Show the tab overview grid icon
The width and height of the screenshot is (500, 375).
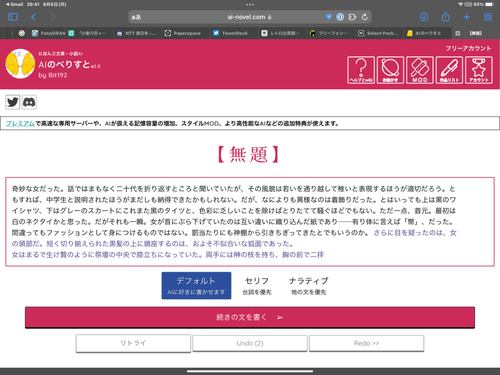pyautogui.click(x=488, y=17)
